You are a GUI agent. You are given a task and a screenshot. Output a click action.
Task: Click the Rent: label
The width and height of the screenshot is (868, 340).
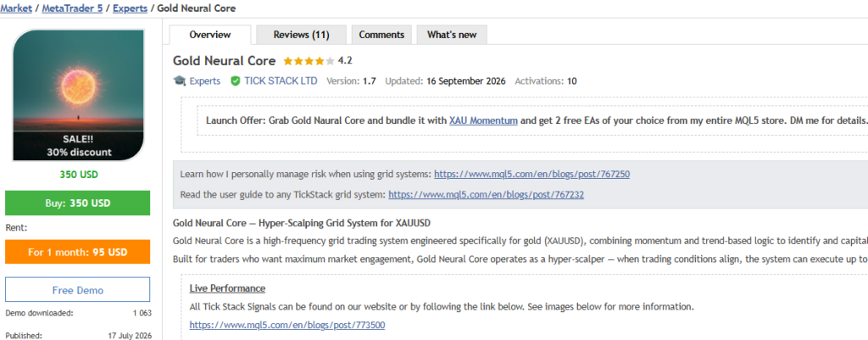coord(16,227)
